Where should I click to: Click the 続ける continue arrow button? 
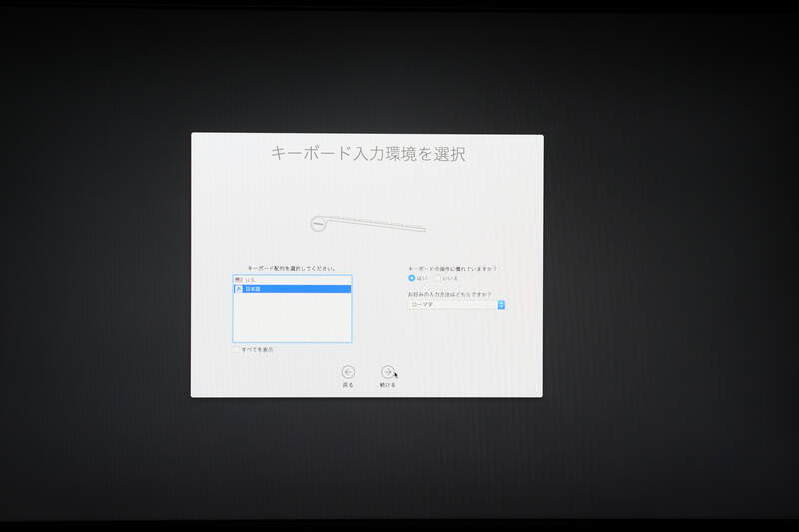point(387,372)
